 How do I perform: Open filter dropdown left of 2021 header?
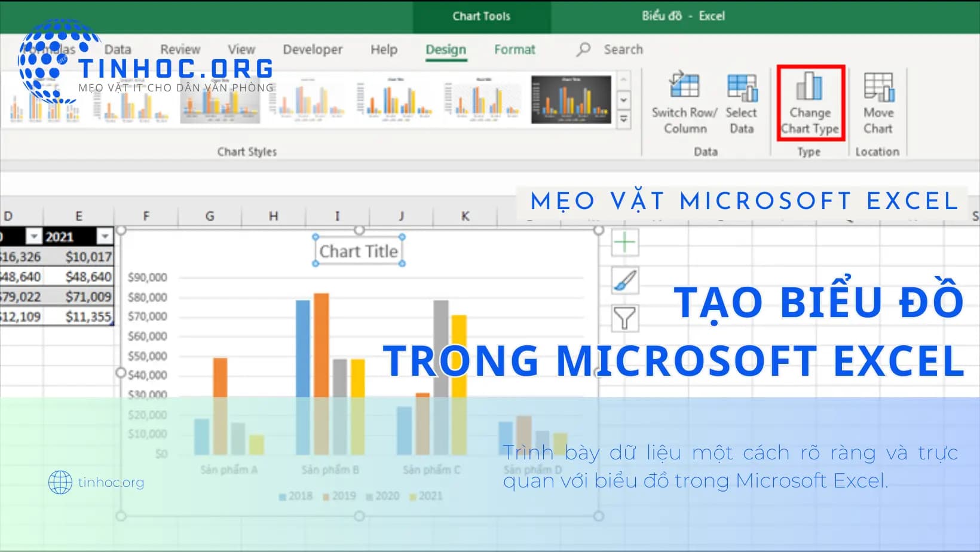[34, 237]
